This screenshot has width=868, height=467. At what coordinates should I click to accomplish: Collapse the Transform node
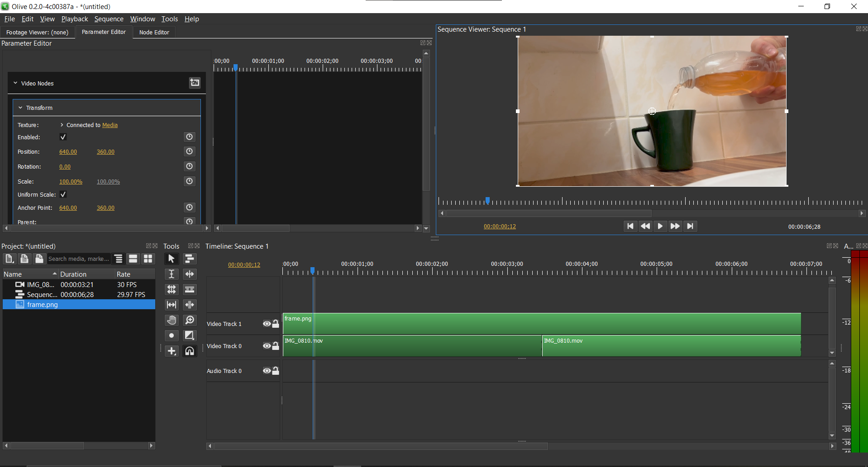(20, 108)
